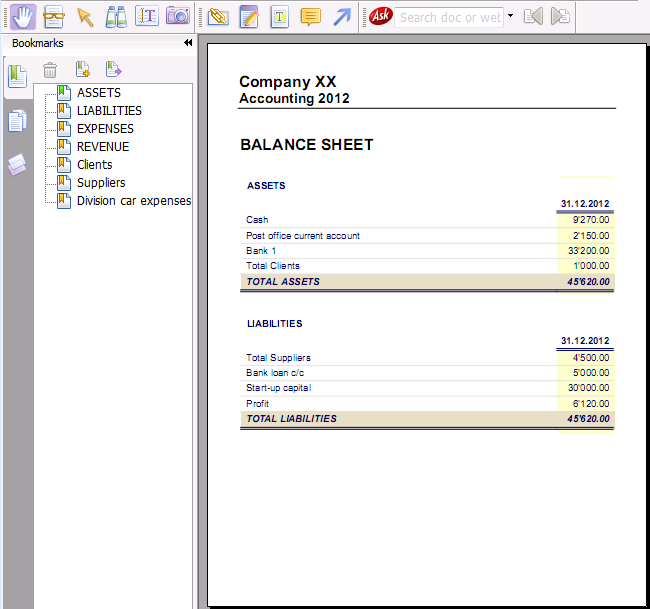Image resolution: width=650 pixels, height=609 pixels.
Task: Jump to the Suppliers bookmark
Action: click(x=101, y=183)
